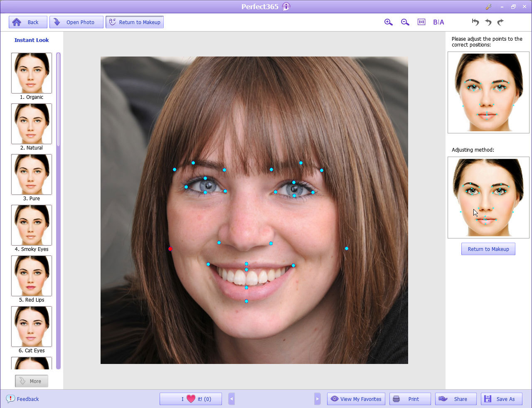532x408 pixels.
Task: Select the right cheek contour point
Action: [x=347, y=248]
